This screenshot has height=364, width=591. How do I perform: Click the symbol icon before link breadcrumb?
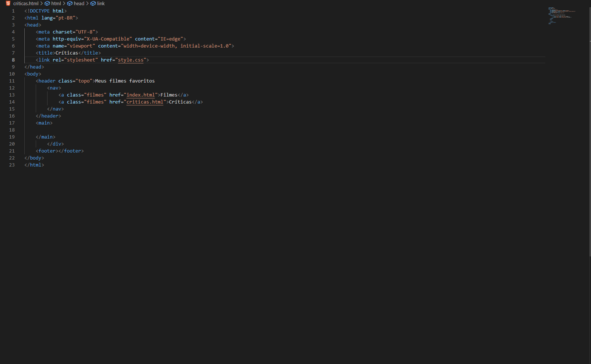(93, 3)
